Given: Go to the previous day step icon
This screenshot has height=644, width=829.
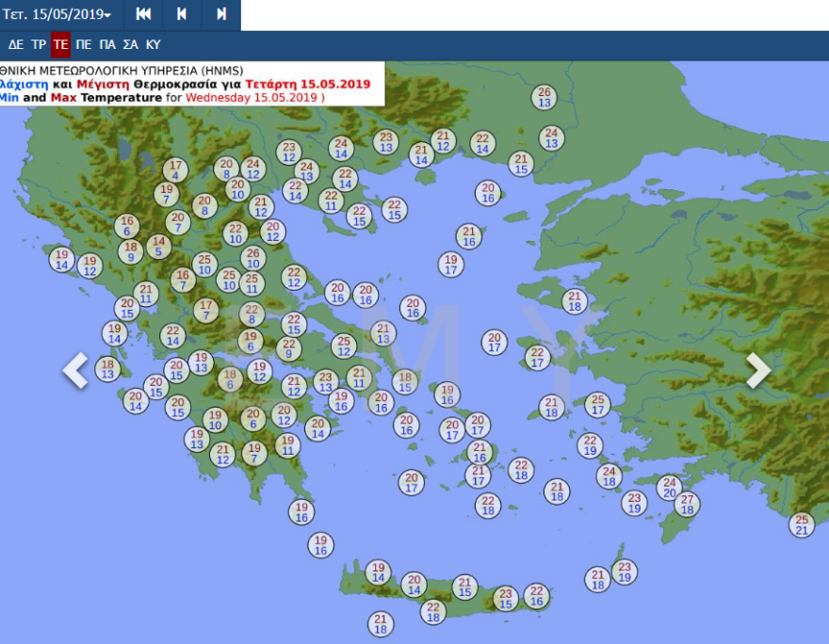Looking at the screenshot, I should 182,14.
